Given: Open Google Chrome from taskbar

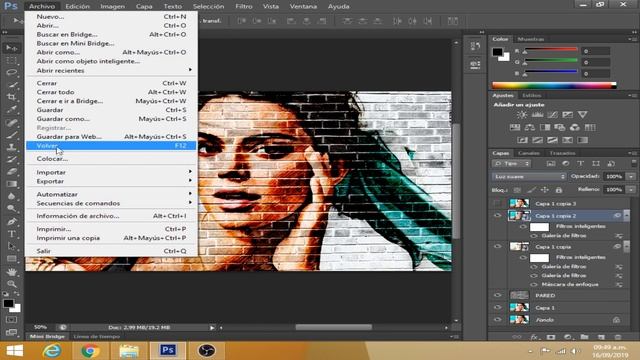Looking at the screenshot, I should (90, 351).
